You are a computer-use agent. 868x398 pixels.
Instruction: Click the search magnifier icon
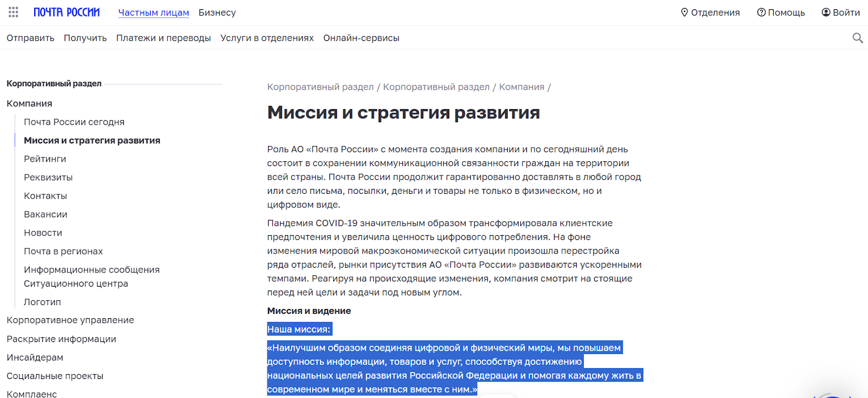click(858, 38)
